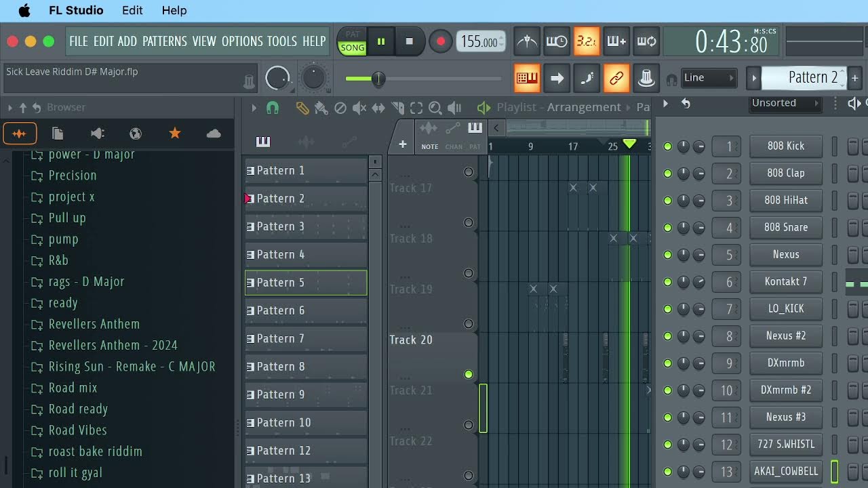Open the OPTIONS menu

click(242, 41)
